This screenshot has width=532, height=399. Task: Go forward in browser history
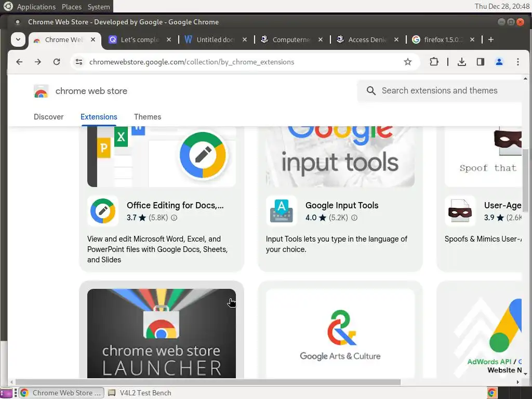[38, 62]
